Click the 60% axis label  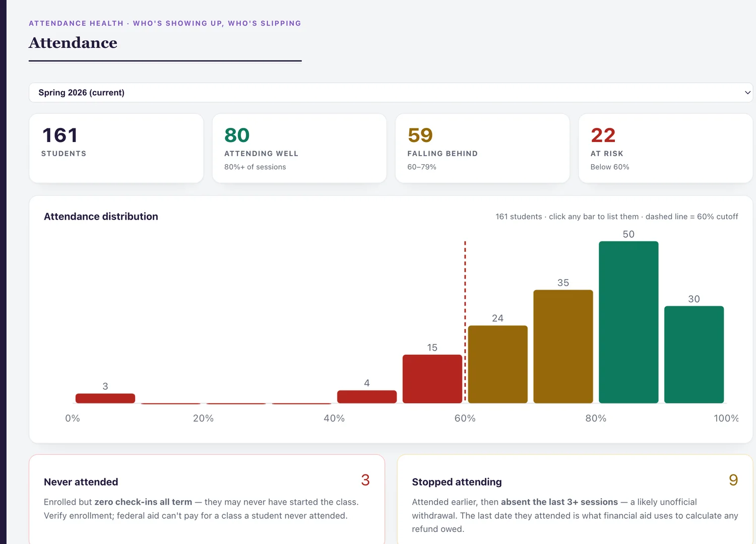[465, 418]
